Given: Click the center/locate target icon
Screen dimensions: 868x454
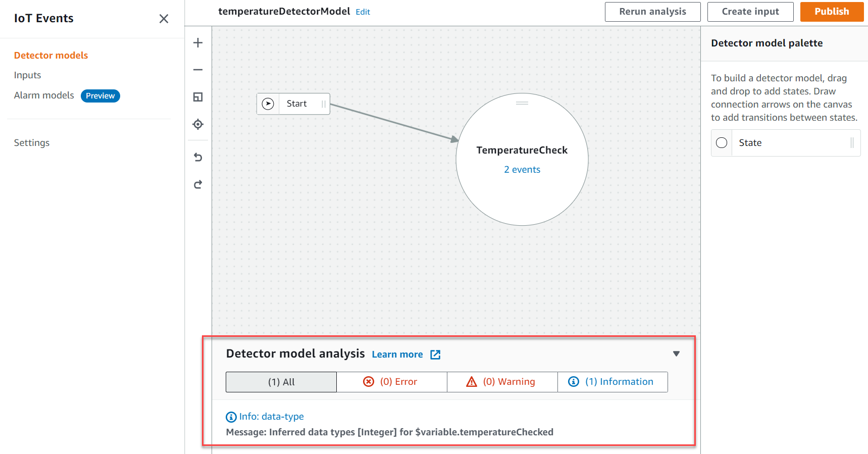Looking at the screenshot, I should point(198,124).
